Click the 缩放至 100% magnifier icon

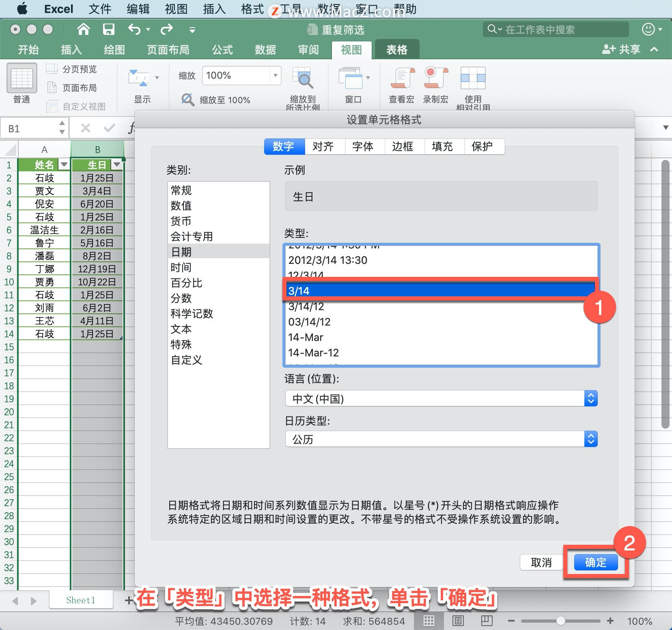[x=187, y=99]
